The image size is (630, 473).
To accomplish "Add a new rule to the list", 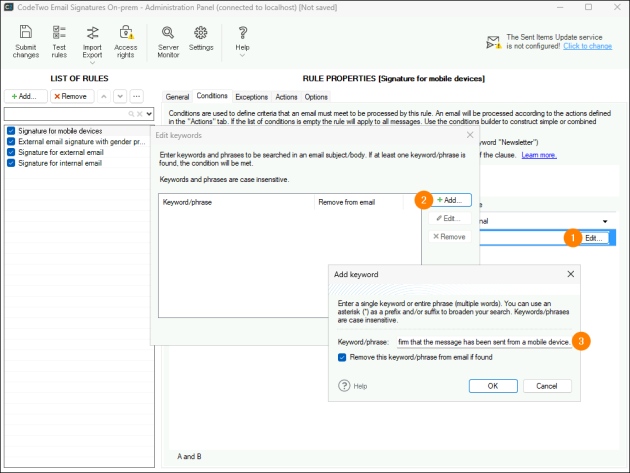I will [26, 96].
